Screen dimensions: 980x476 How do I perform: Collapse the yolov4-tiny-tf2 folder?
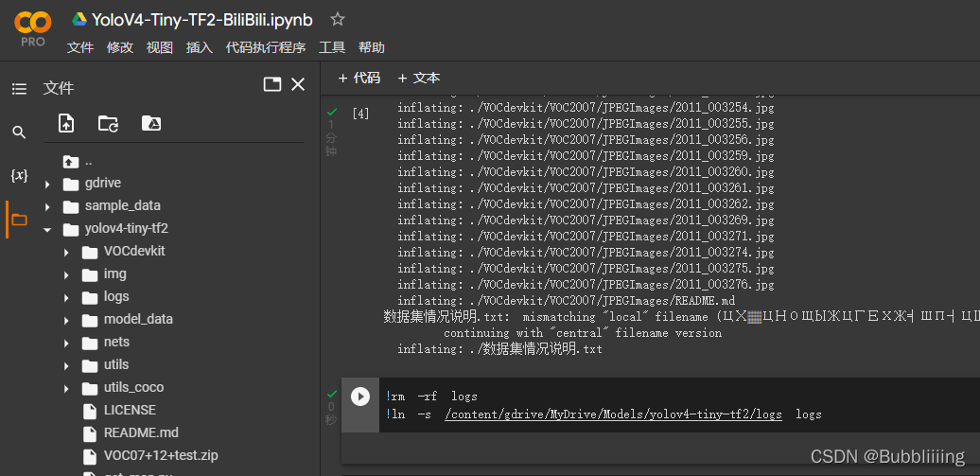coord(47,229)
